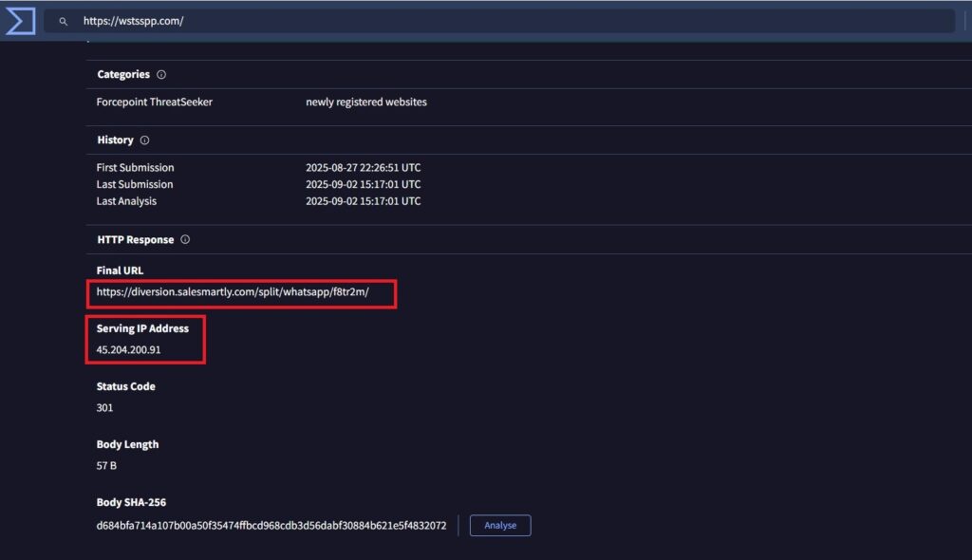Select the serving IP 45.204.200.91

128,350
